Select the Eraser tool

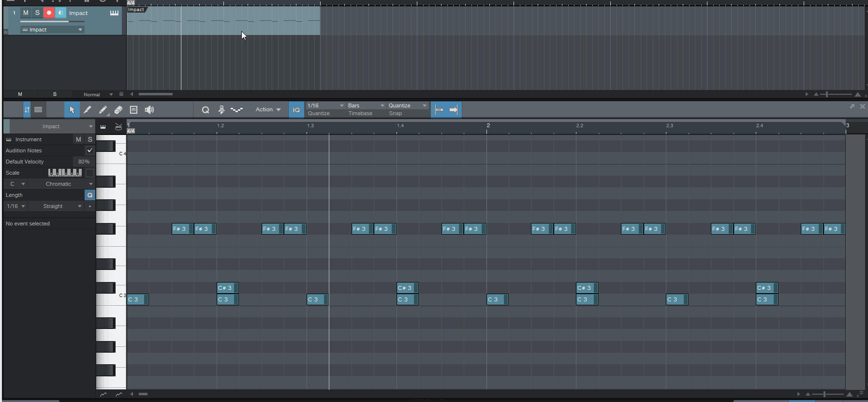coord(118,110)
